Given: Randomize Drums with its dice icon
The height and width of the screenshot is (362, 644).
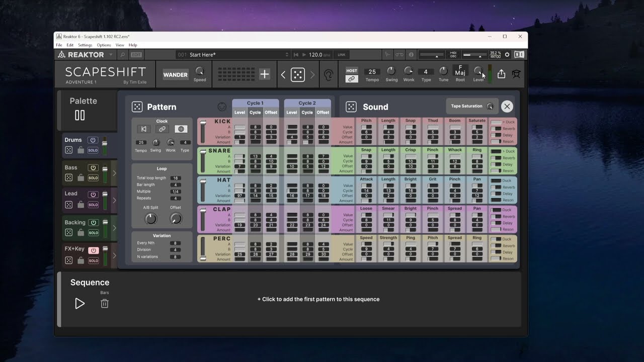Looking at the screenshot, I should (68, 150).
